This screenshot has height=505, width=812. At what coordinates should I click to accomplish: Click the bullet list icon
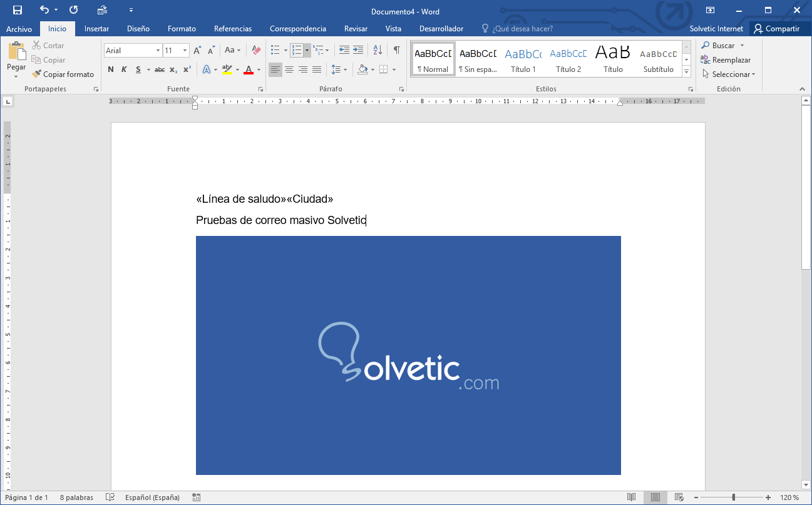(x=275, y=50)
